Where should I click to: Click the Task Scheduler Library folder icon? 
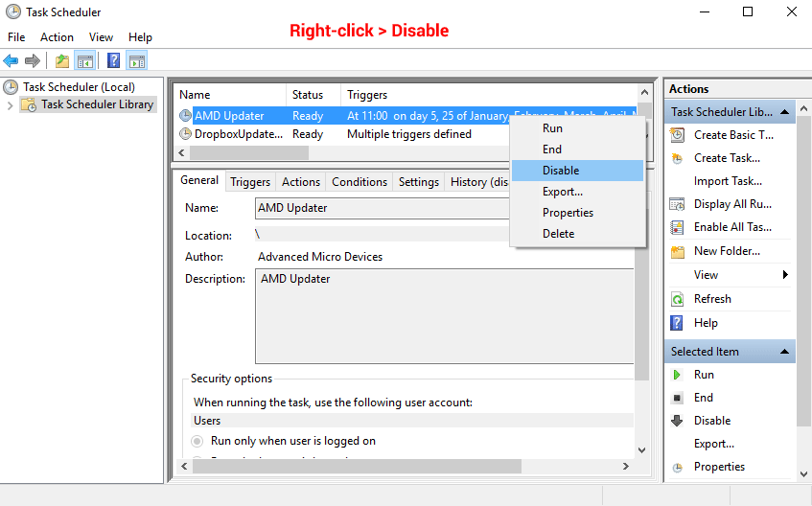point(29,104)
